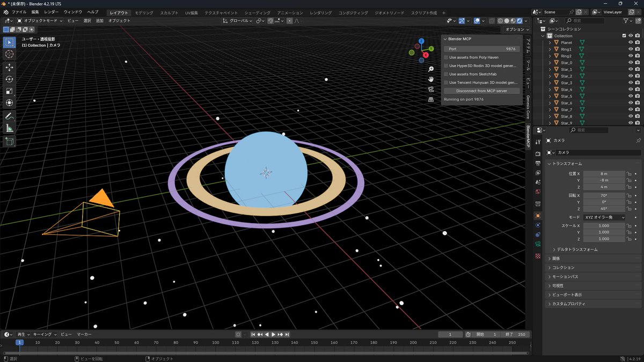Click the Keying (キーイング) button in timeline

click(x=45, y=334)
